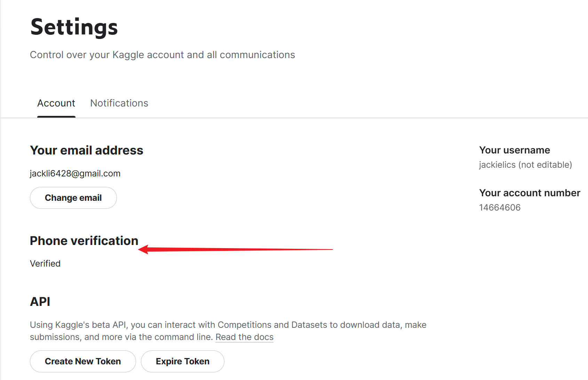
Task: Click the Your email address heading
Action: pyautogui.click(x=87, y=150)
